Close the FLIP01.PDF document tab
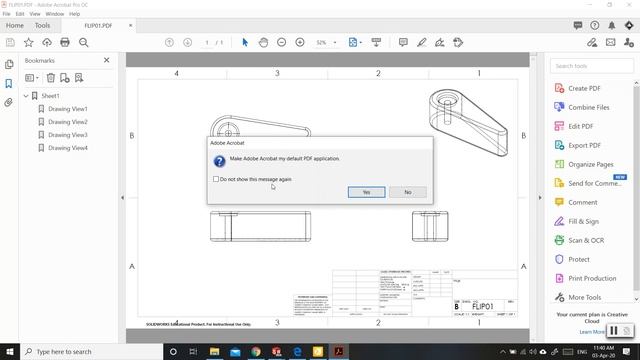 [x=131, y=25]
